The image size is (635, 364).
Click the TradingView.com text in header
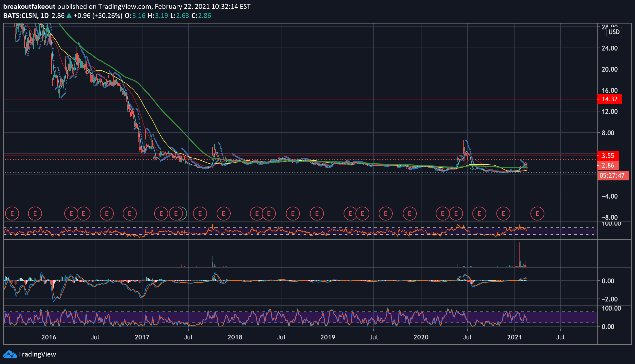tap(124, 6)
